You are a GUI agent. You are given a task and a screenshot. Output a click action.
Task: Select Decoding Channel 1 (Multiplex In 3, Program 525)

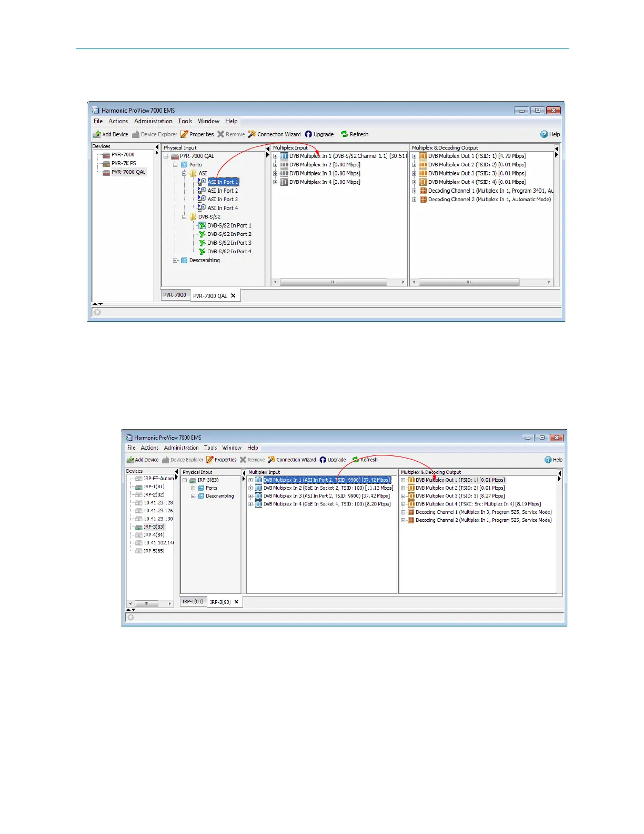[484, 512]
